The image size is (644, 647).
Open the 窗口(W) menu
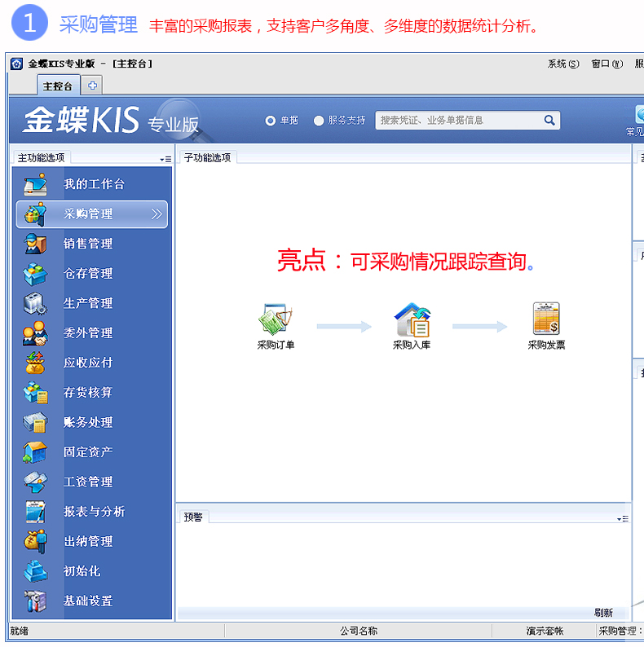click(x=607, y=64)
